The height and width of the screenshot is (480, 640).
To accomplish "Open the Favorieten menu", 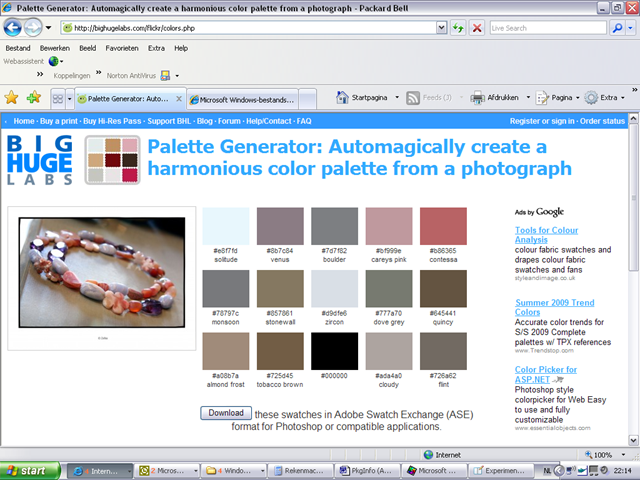I will [x=123, y=48].
